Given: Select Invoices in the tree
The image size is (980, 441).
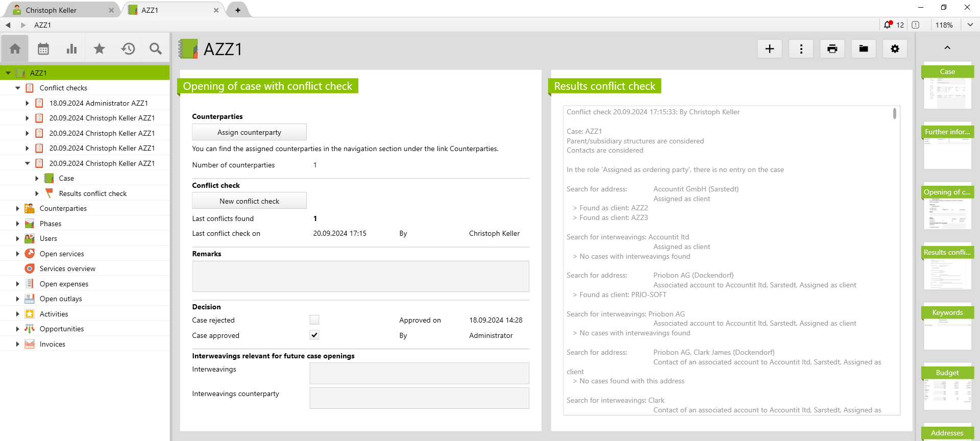Looking at the screenshot, I should pyautogui.click(x=53, y=344).
